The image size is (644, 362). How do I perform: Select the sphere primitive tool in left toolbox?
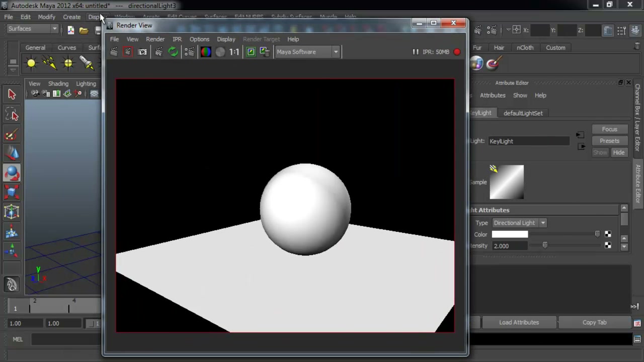12,173
